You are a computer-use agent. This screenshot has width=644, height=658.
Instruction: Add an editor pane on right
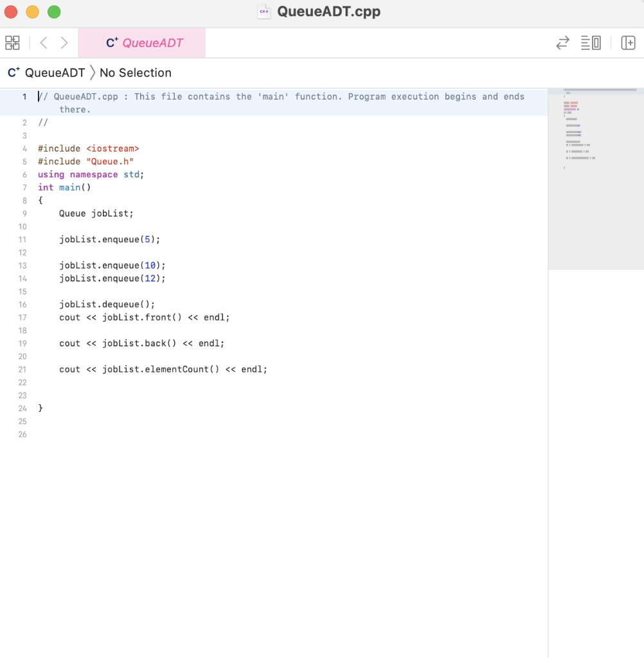click(x=628, y=43)
